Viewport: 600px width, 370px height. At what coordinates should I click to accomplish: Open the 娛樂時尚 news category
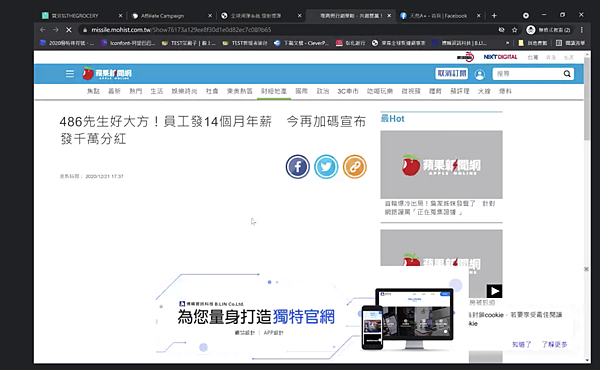(x=184, y=91)
